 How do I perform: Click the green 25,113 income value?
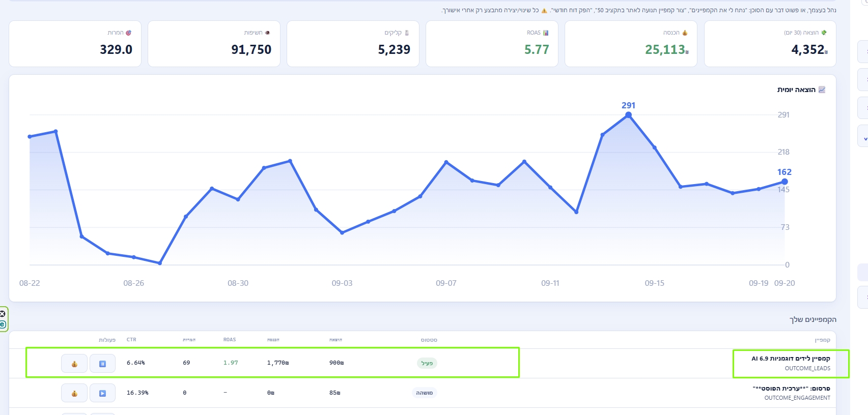(x=667, y=49)
